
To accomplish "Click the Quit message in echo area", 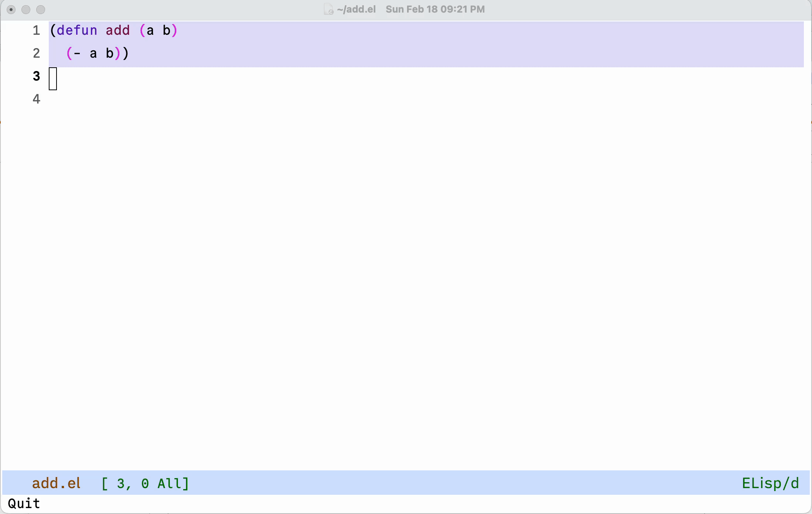I will pos(24,504).
